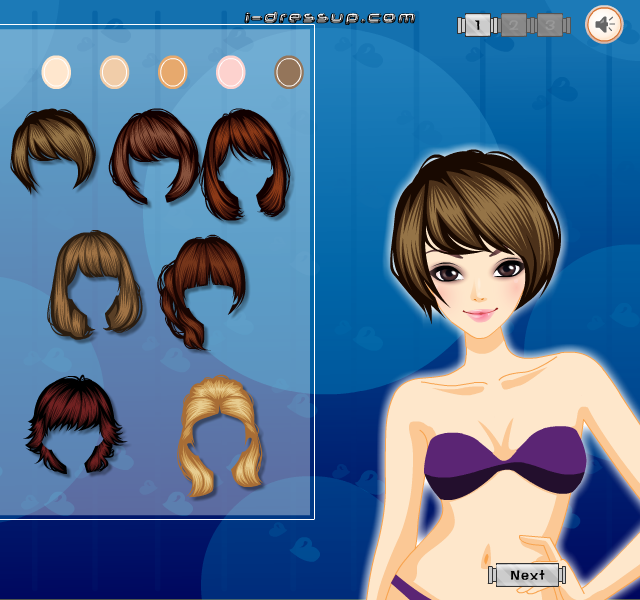The height and width of the screenshot is (600, 640).
Task: Select the light beige skin tone swatch
Action: pyautogui.click(x=114, y=72)
